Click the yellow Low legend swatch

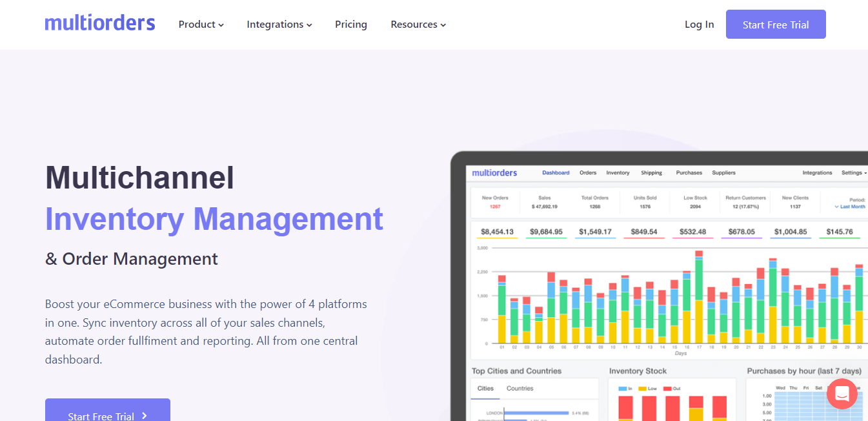642,389
